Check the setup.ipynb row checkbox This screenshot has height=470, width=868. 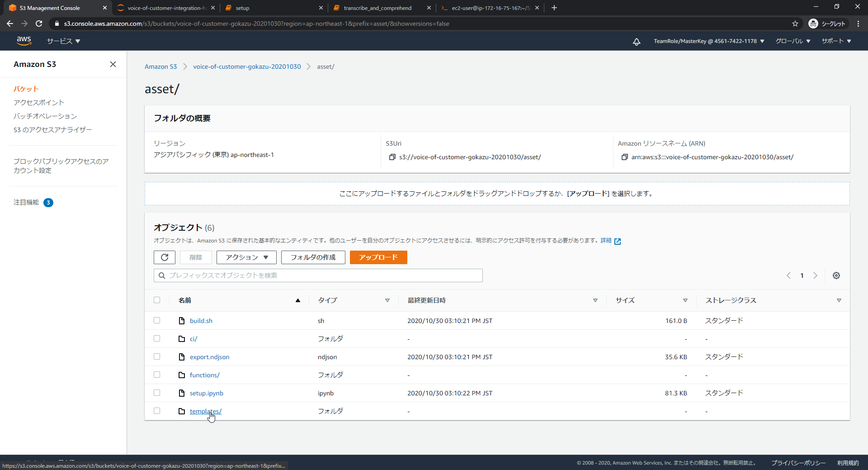(x=157, y=393)
